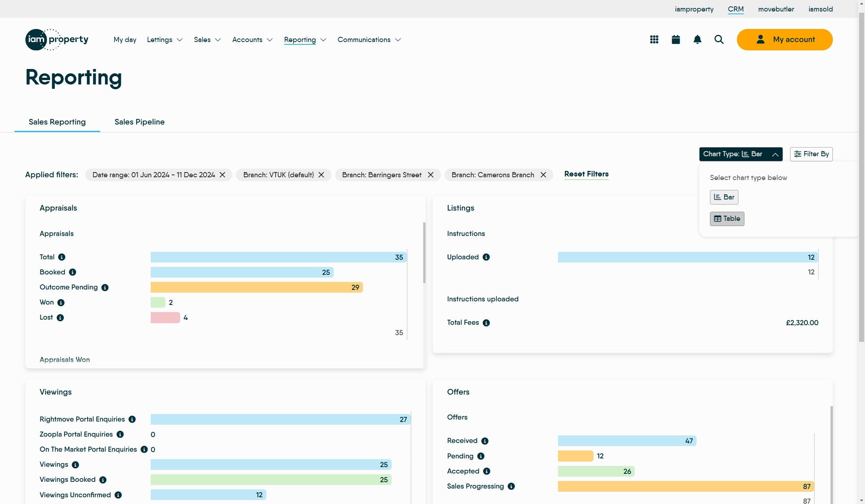Click the Appraisals panel scrollbar
Image resolution: width=865 pixels, height=504 pixels.
424,253
